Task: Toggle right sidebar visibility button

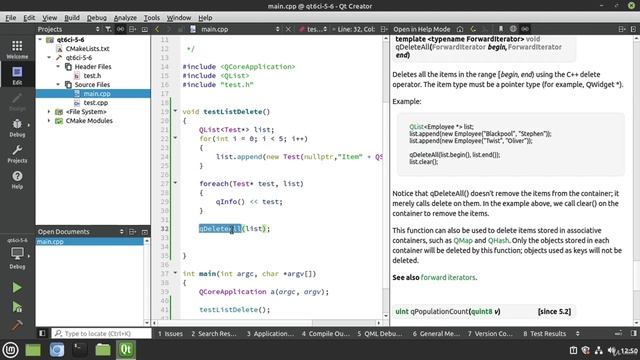Action: point(633,333)
